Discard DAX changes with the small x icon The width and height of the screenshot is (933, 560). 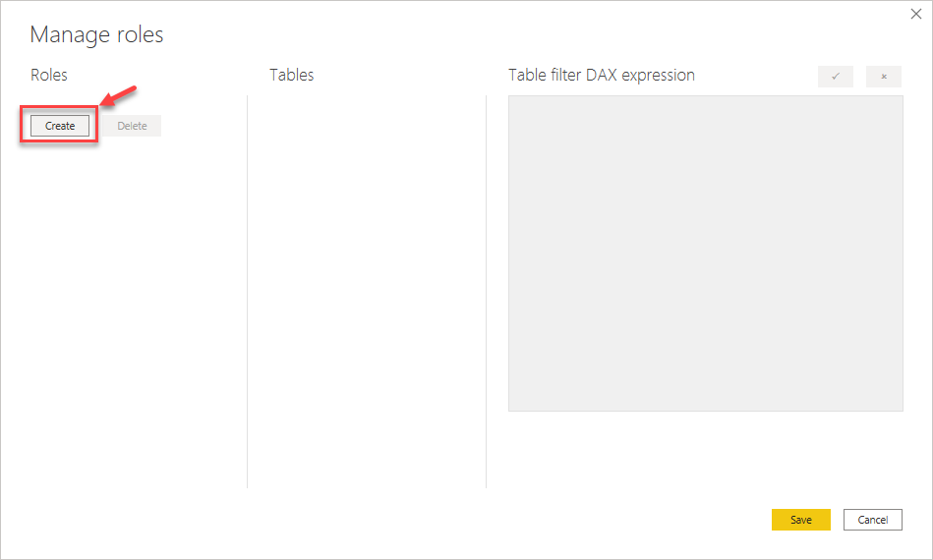884,77
